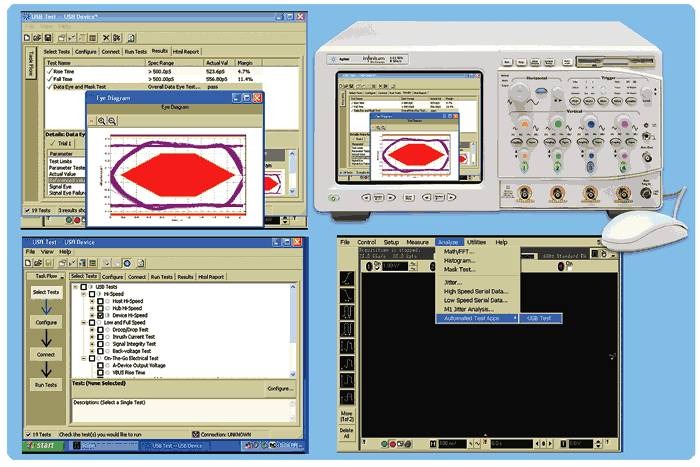700x467 pixels.
Task: Click report page icon in test selection toolbar
Action: tap(141, 263)
